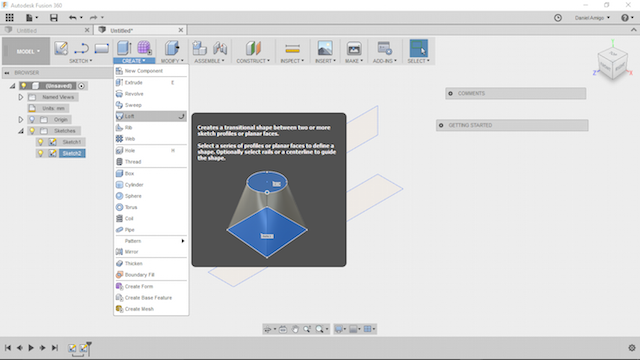Viewport: 640px width, 360px height.
Task: Click the Add-Ins scripts icon
Action: coord(384,48)
